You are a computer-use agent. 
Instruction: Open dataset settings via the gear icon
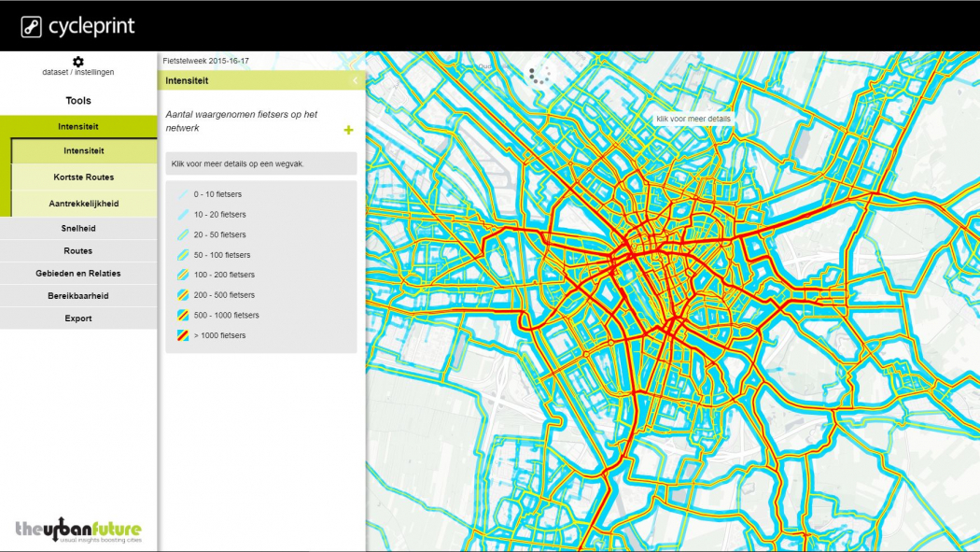pyautogui.click(x=78, y=62)
